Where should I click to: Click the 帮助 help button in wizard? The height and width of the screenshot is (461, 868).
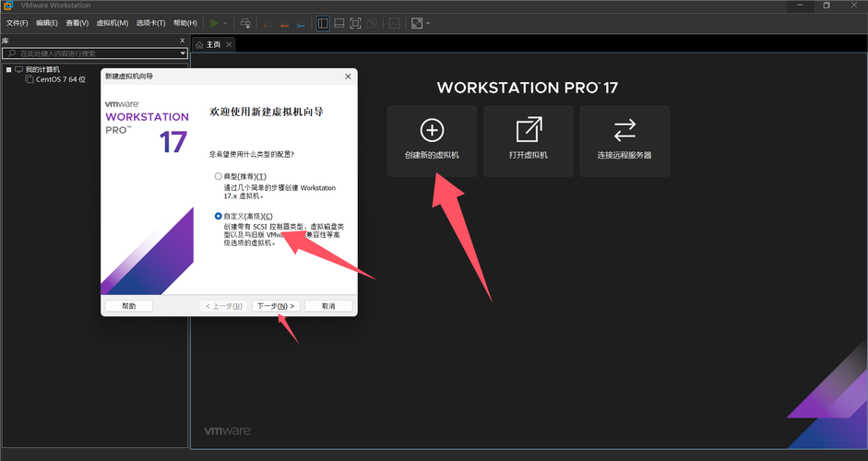click(x=129, y=306)
